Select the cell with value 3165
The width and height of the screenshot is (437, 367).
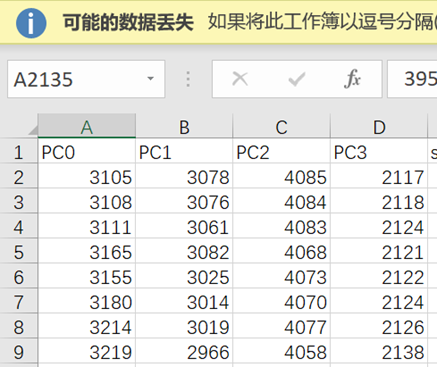(x=87, y=252)
